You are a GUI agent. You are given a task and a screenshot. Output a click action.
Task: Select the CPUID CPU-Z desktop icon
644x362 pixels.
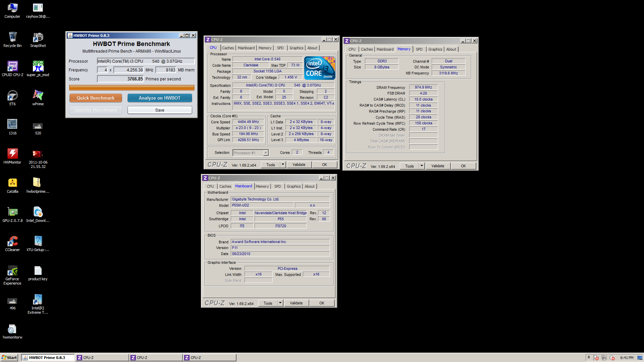tap(12, 69)
